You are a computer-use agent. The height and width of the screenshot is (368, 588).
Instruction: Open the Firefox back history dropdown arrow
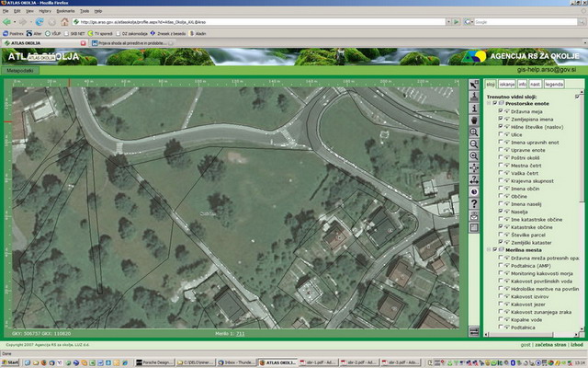pyautogui.click(x=15, y=21)
